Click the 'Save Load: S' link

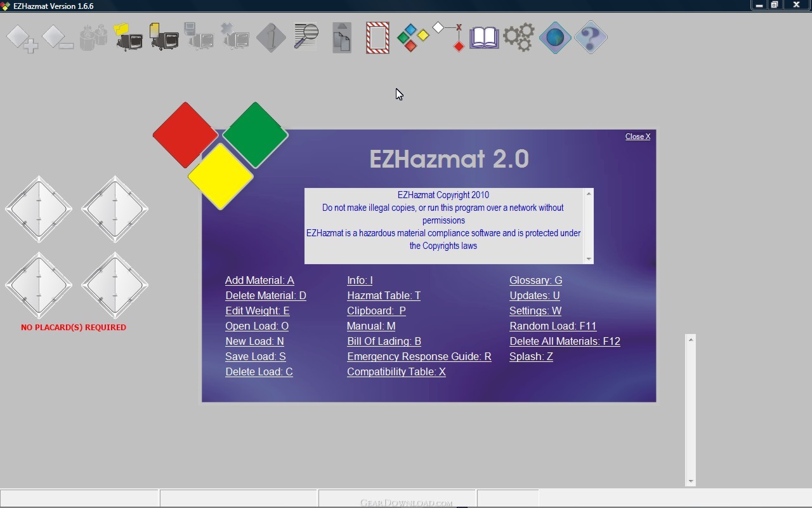(256, 356)
